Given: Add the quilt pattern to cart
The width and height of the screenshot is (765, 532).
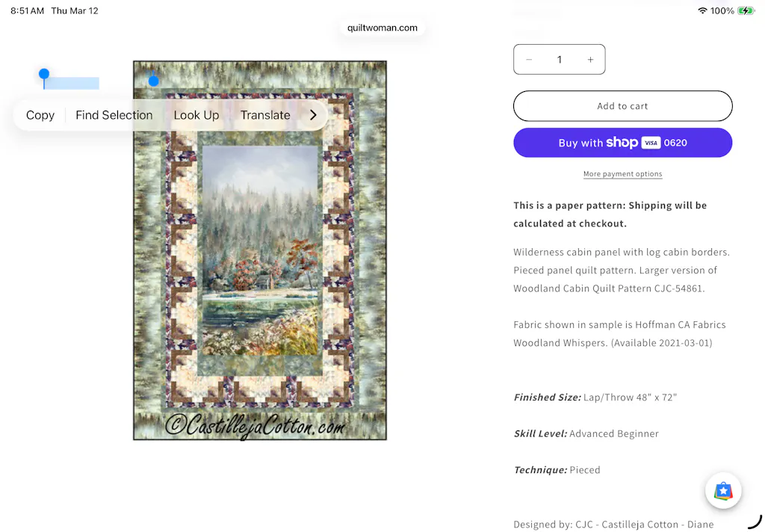Looking at the screenshot, I should [622, 106].
